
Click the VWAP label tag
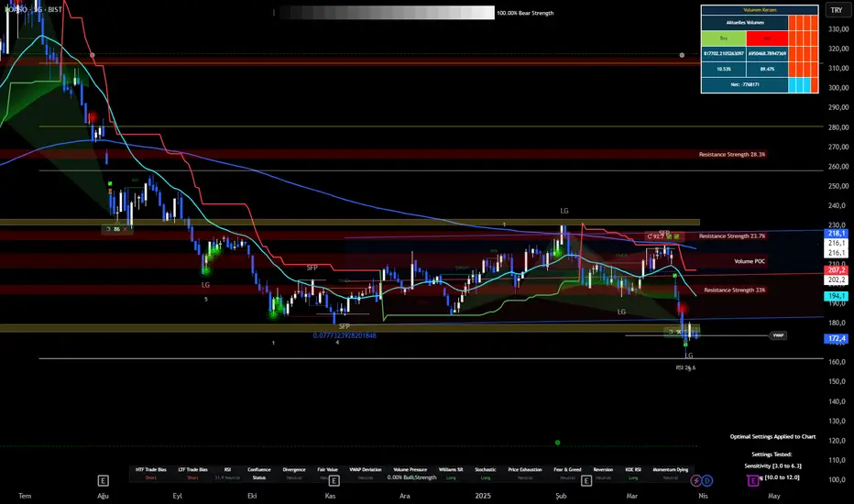coord(779,335)
